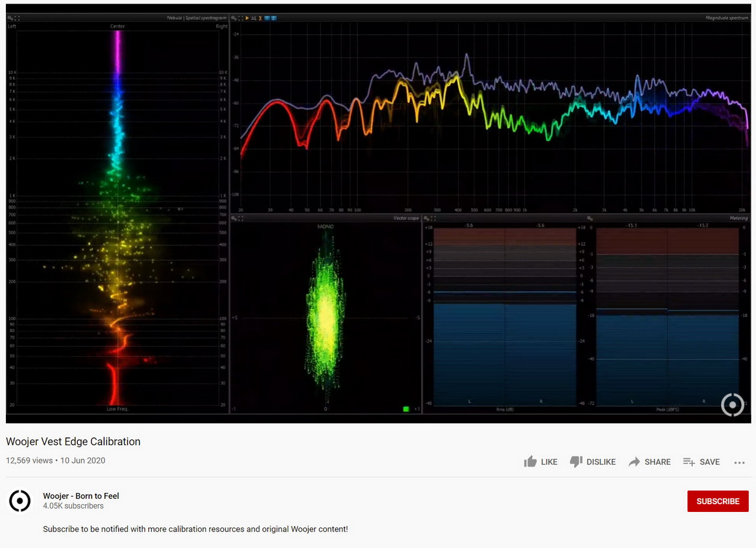Click the 10 Jun 2020 upload date
Screen dimensions: 756x548
83,461
